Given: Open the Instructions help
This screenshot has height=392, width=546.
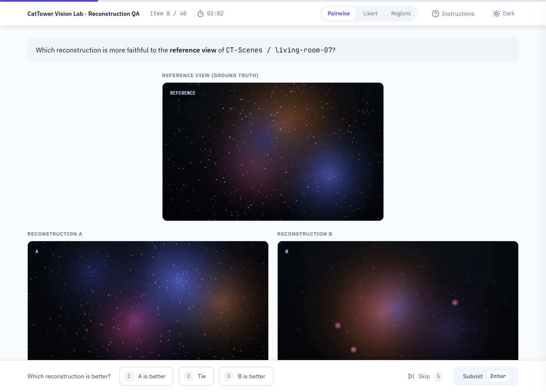Looking at the screenshot, I should pyautogui.click(x=453, y=14).
